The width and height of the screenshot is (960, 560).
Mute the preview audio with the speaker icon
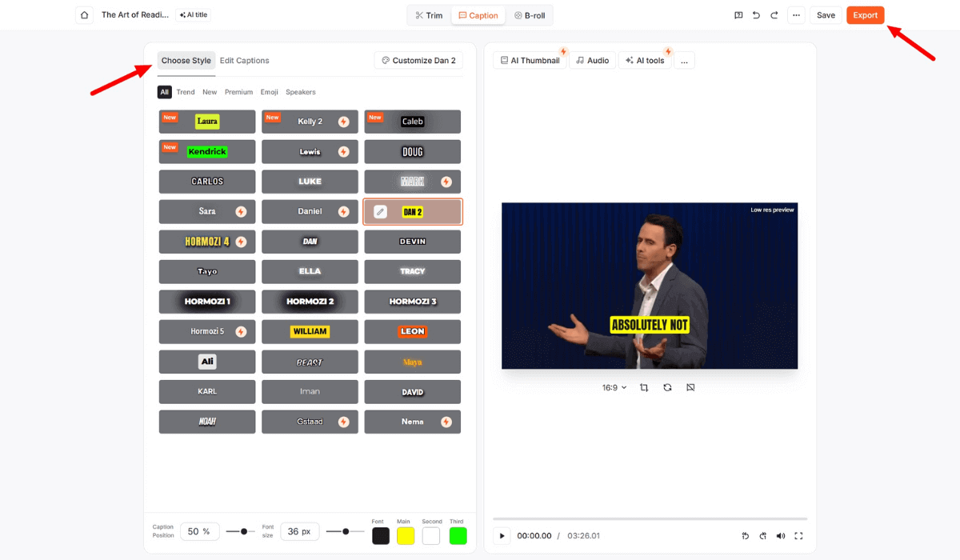pos(781,535)
